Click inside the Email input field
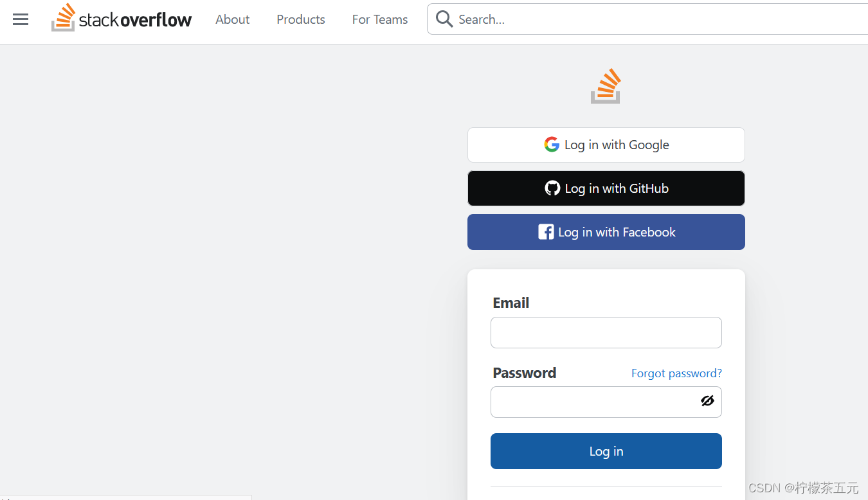 [606, 332]
